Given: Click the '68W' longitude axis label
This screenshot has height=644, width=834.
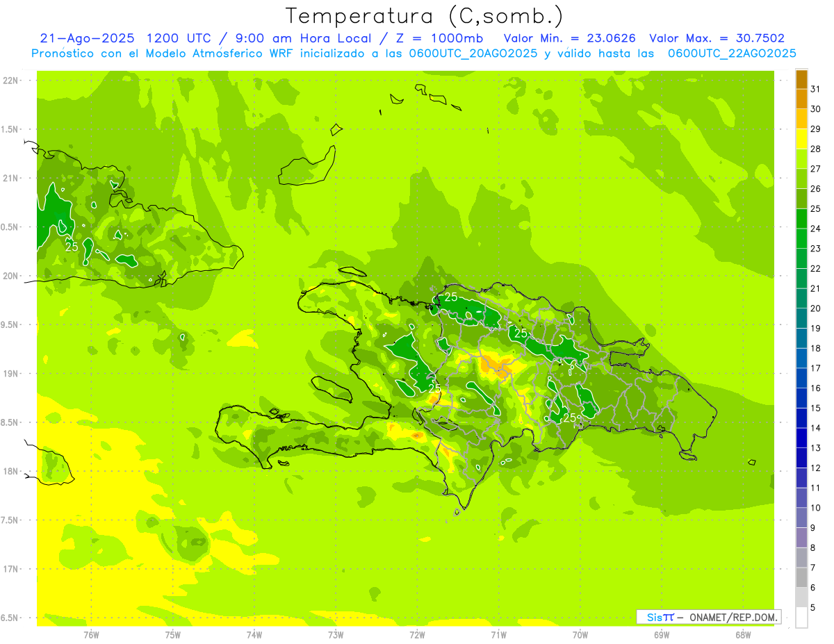Looking at the screenshot, I should (743, 634).
